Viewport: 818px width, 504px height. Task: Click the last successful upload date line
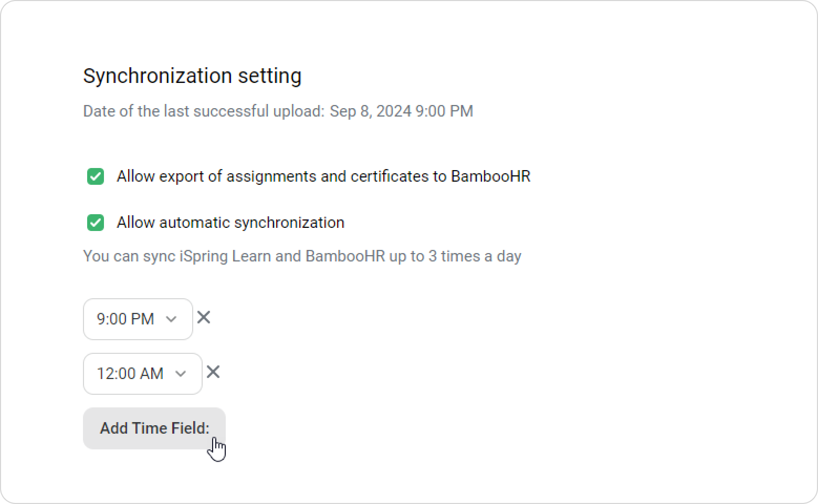click(278, 111)
